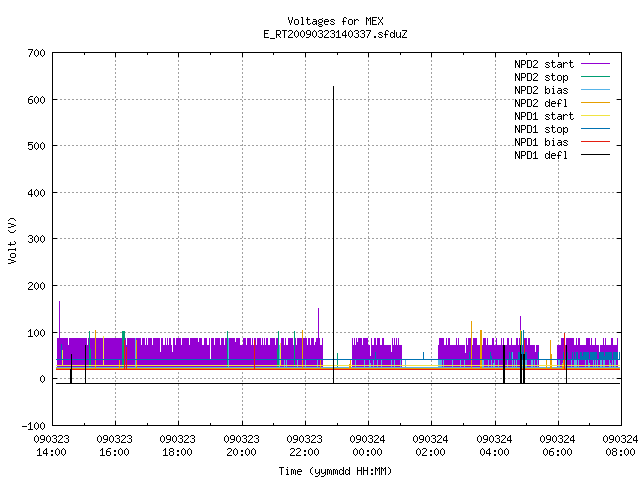Click the 300 y-axis tick label
Image resolution: width=640 pixels, height=480 pixels.
[x=36, y=239]
